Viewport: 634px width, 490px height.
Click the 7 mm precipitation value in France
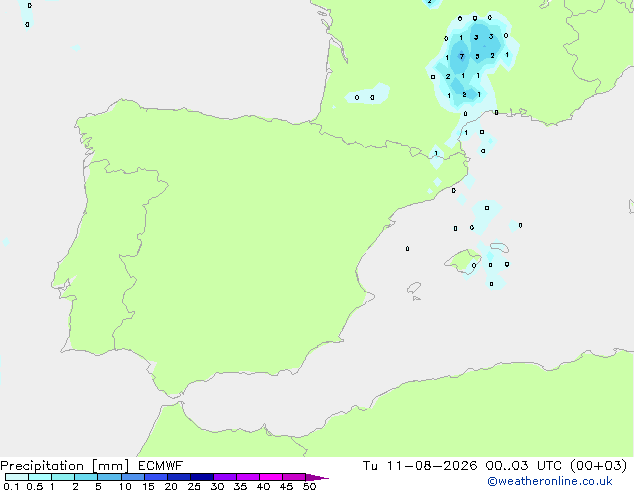click(462, 57)
